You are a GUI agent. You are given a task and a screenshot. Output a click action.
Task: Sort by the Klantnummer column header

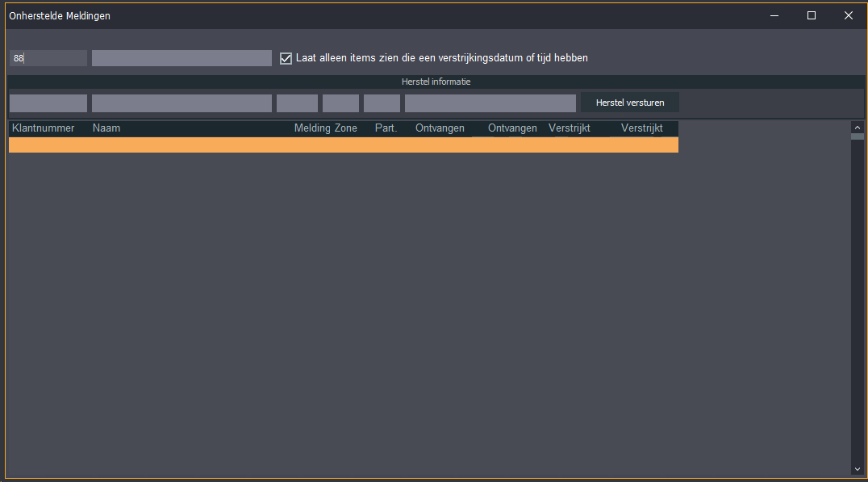44,128
